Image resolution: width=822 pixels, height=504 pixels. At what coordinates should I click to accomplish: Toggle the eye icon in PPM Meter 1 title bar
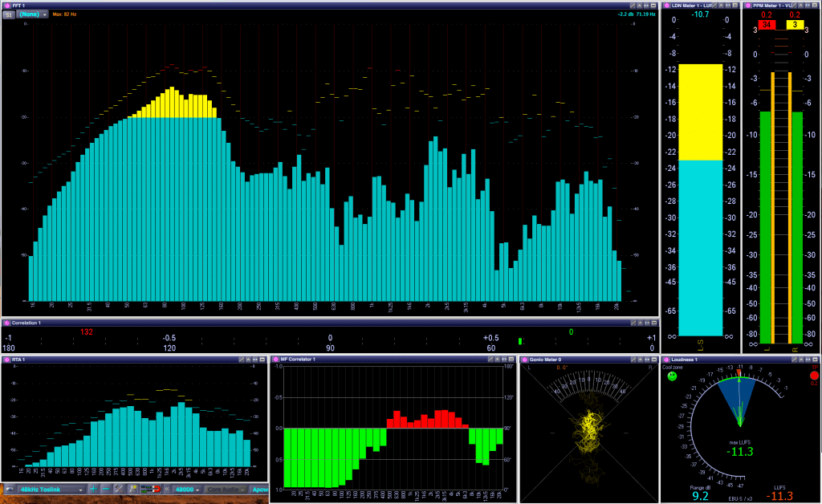tap(808, 6)
